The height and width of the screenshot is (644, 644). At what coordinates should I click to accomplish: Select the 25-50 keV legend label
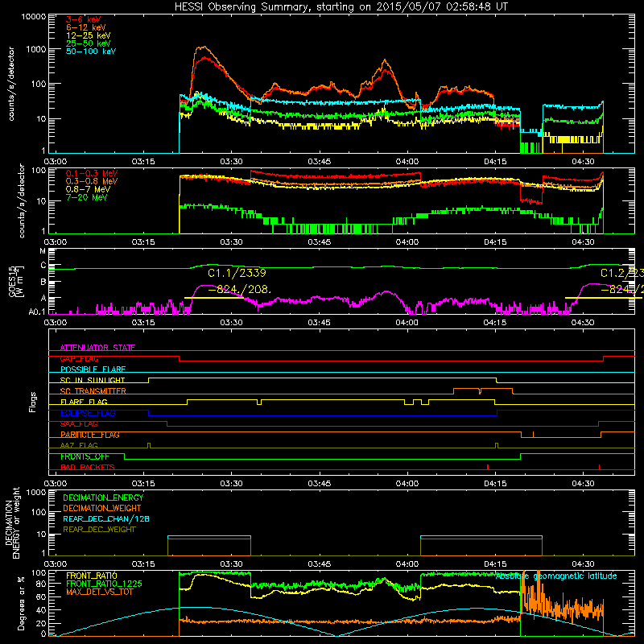88,43
